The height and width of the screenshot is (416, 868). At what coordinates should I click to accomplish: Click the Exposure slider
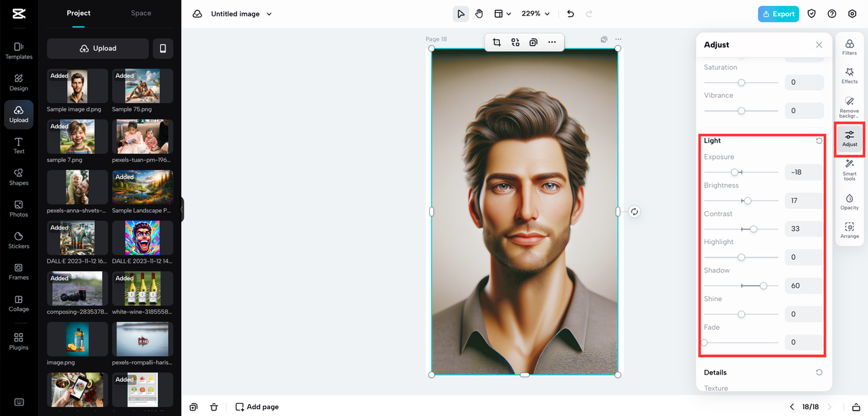[x=741, y=172]
